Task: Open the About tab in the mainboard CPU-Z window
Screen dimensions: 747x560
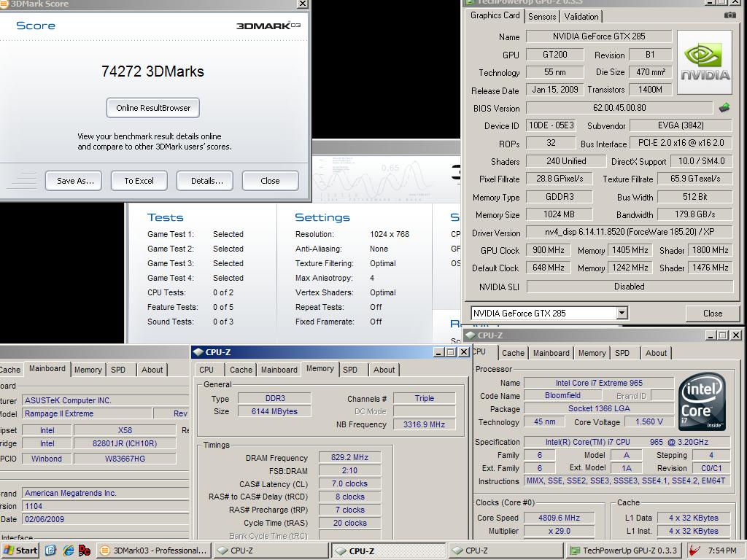Action: coord(152,370)
